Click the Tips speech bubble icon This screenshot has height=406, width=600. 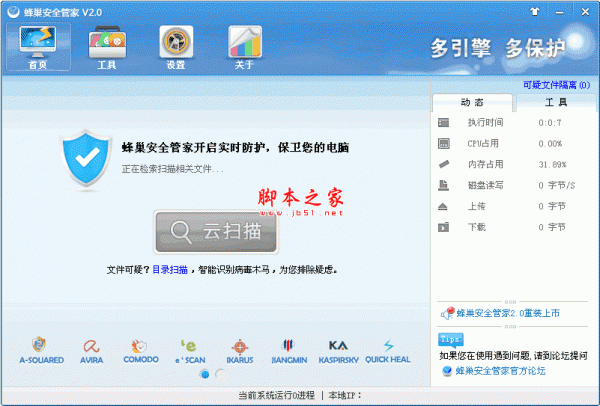click(451, 340)
